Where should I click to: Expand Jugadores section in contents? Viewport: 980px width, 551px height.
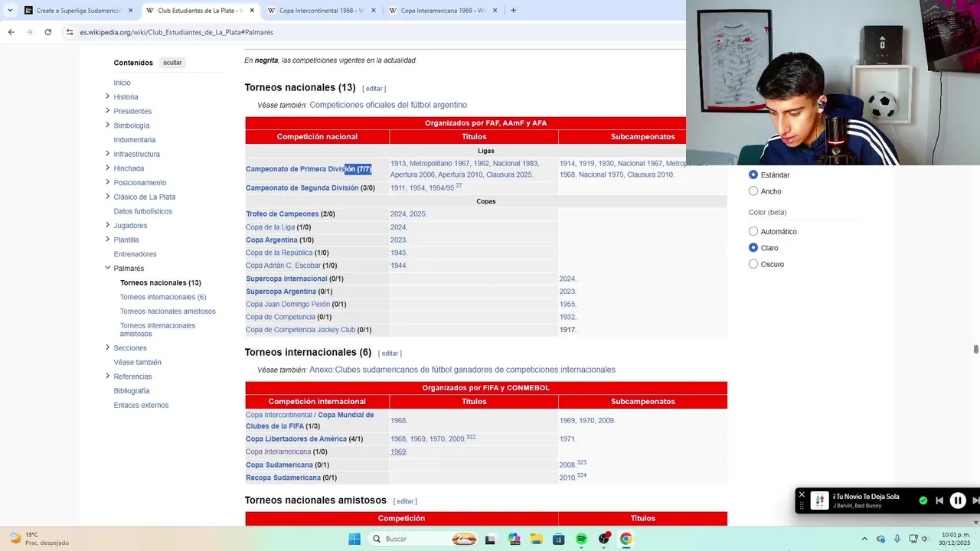[107, 225]
